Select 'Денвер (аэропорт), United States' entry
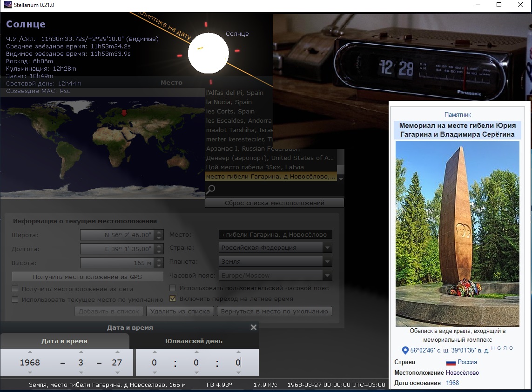 tap(270, 158)
